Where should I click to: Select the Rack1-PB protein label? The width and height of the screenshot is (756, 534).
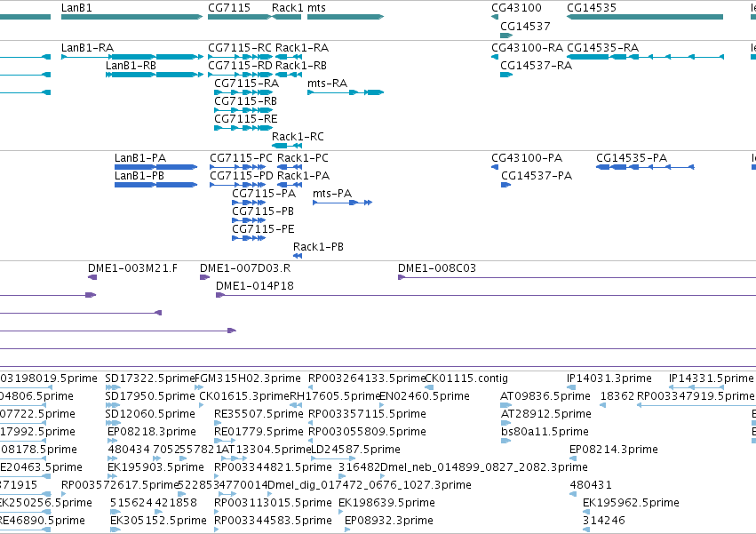[x=318, y=247]
